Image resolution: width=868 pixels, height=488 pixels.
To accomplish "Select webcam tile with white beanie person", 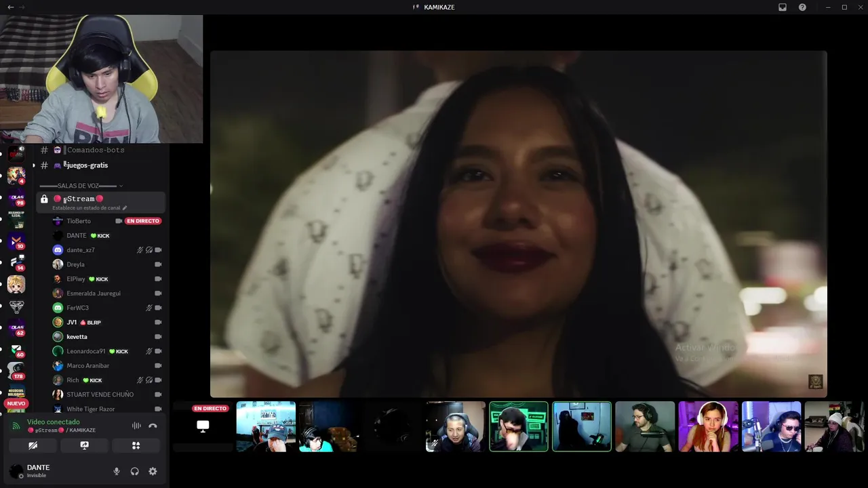I will pyautogui.click(x=834, y=426).
